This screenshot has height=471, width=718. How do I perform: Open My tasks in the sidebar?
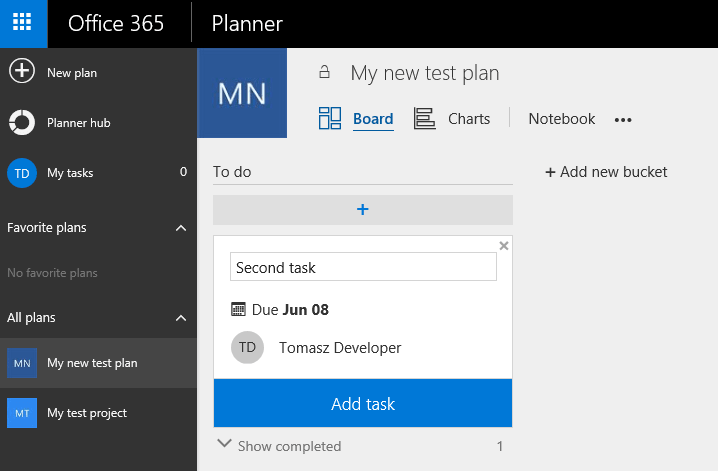pyautogui.click(x=70, y=173)
